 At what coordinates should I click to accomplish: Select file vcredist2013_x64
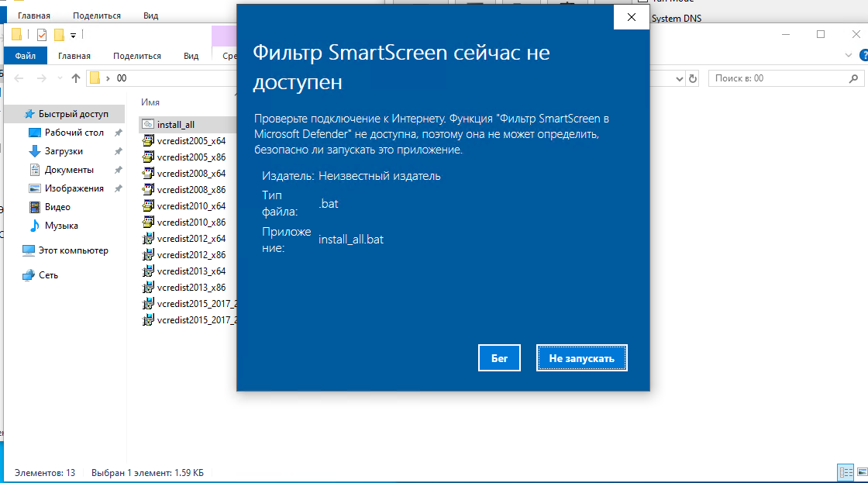click(191, 271)
